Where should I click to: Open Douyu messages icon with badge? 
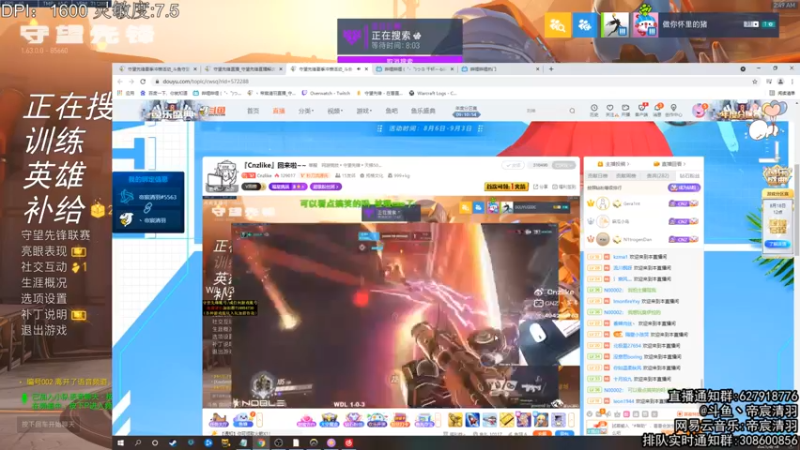(x=658, y=110)
